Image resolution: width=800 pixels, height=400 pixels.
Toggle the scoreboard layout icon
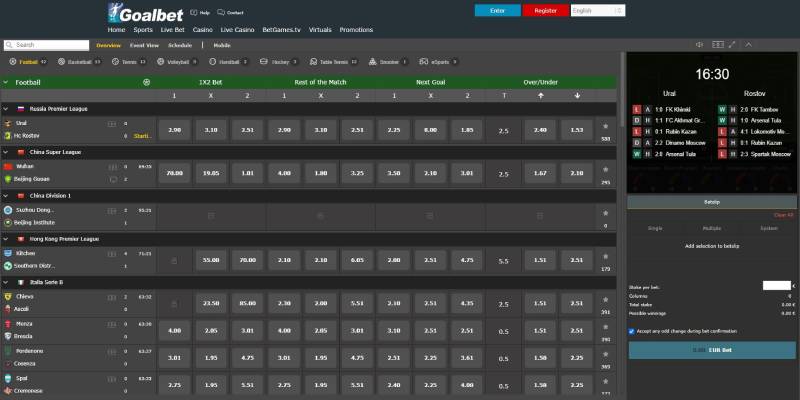[x=718, y=45]
